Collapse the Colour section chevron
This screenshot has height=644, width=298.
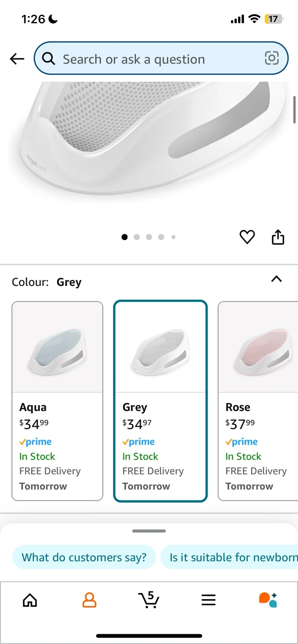(x=277, y=279)
